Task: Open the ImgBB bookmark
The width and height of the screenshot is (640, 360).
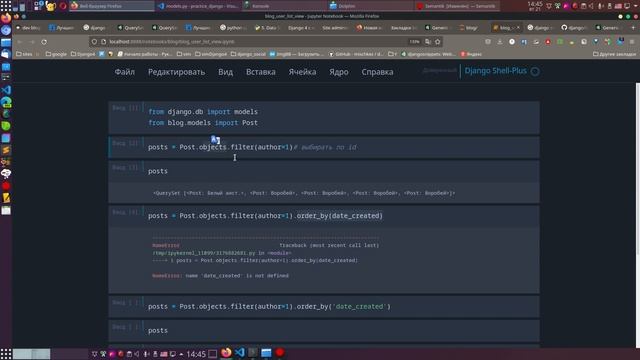Action: 297,54
